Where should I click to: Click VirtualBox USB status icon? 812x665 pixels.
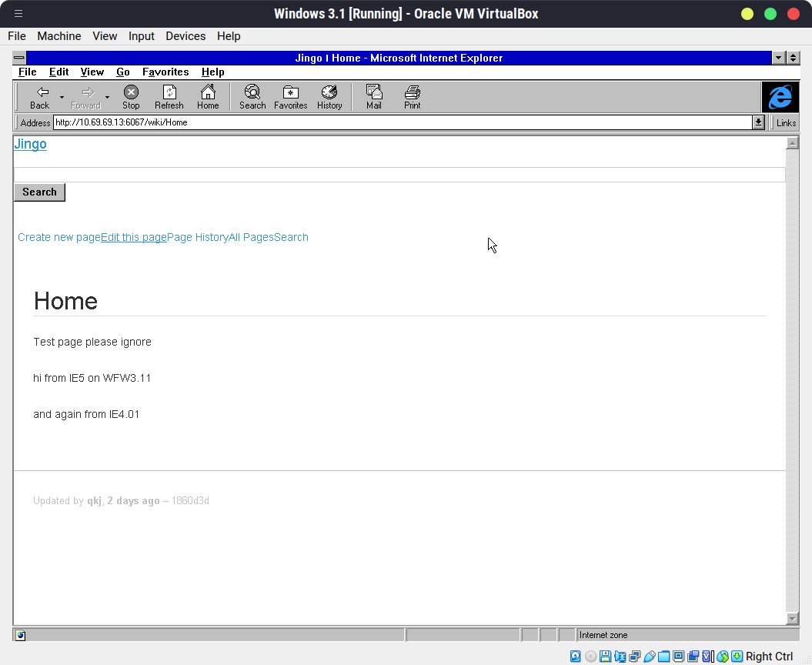(x=649, y=657)
